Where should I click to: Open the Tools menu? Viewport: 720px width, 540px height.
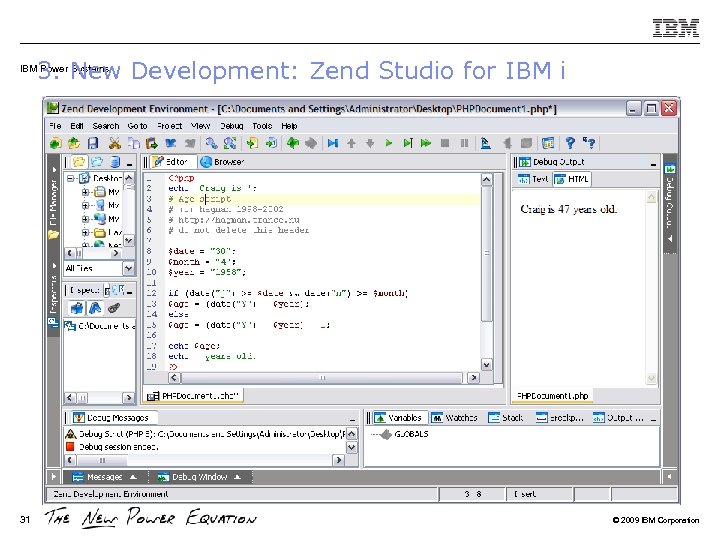click(x=262, y=126)
